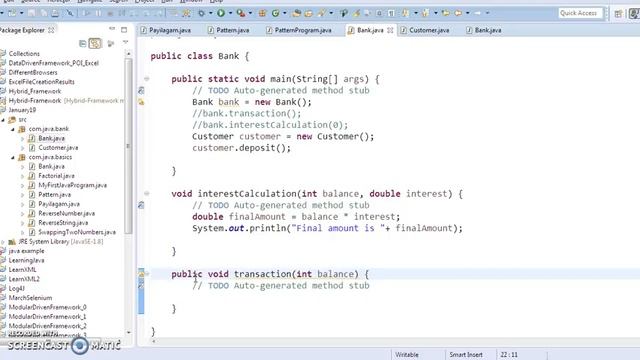The width and height of the screenshot is (640, 360).
Task: Click the Print toolbar icon
Action: (x=55, y=13)
